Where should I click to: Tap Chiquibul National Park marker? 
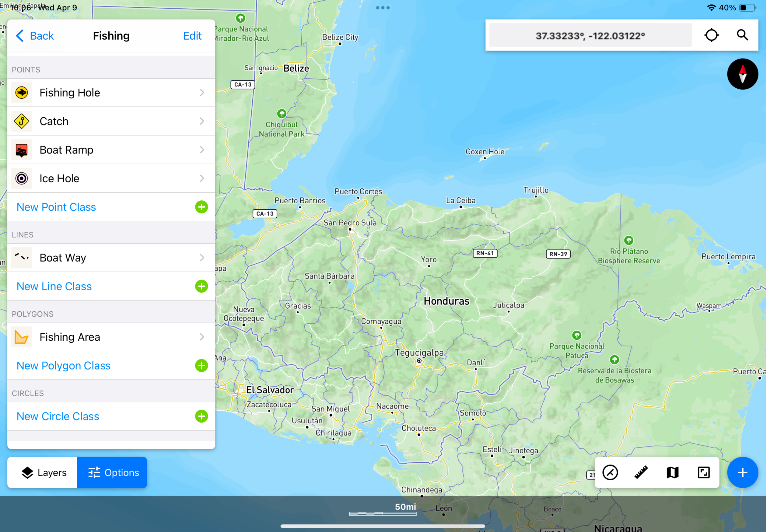click(x=282, y=114)
